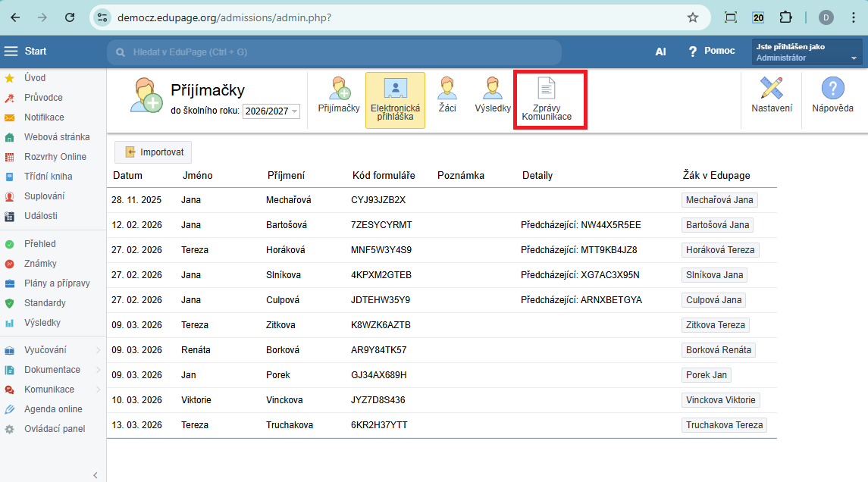This screenshot has width=868, height=482.
Task: Collapse the left sidebar with the arrow
Action: pyautogui.click(x=95, y=475)
